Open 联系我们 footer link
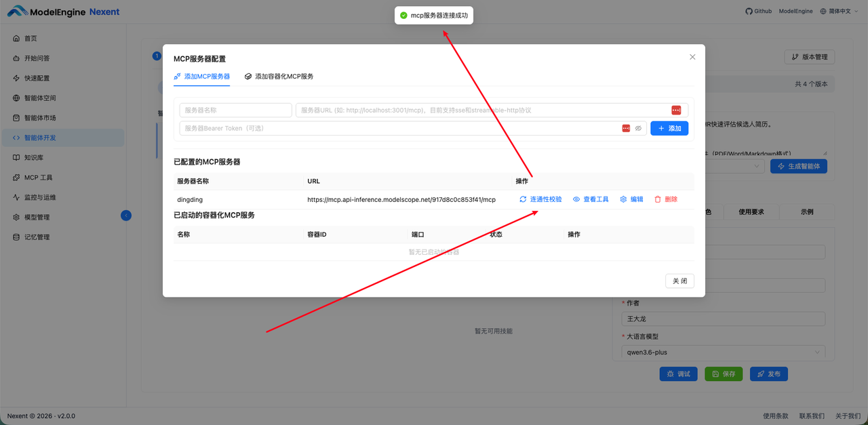868x425 pixels. point(812,416)
